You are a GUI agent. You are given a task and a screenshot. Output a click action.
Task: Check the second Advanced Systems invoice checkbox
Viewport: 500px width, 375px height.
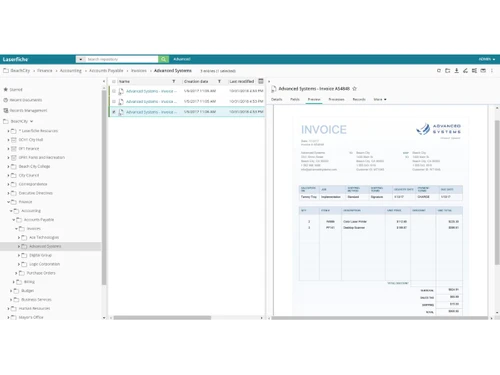[x=114, y=101]
